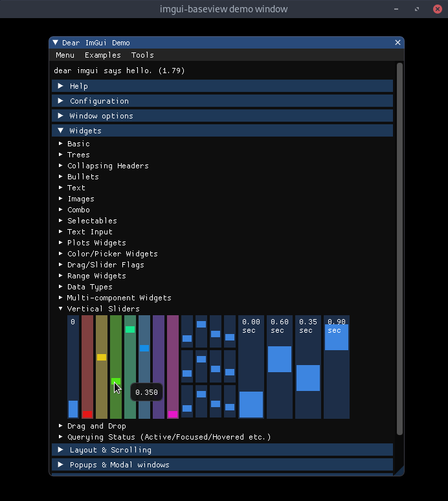The height and width of the screenshot is (501, 448).
Task: Collapse the Widgets header
Action: [x=223, y=131]
